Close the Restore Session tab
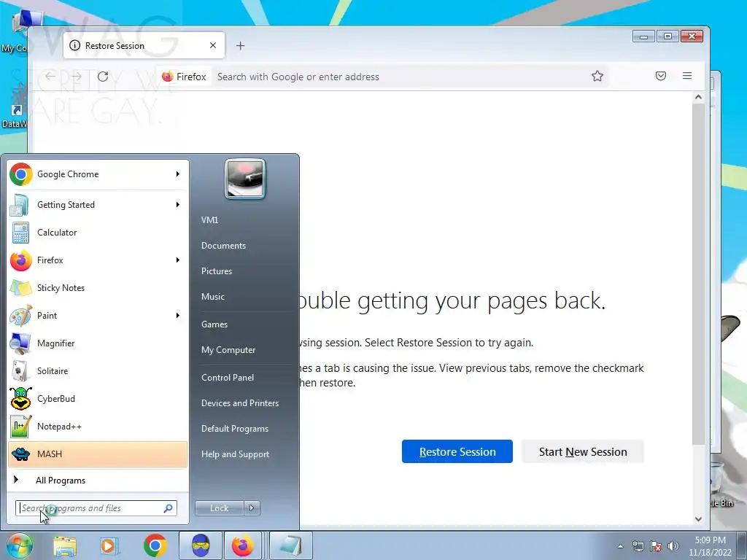Image resolution: width=747 pixels, height=560 pixels. pyautogui.click(x=213, y=45)
